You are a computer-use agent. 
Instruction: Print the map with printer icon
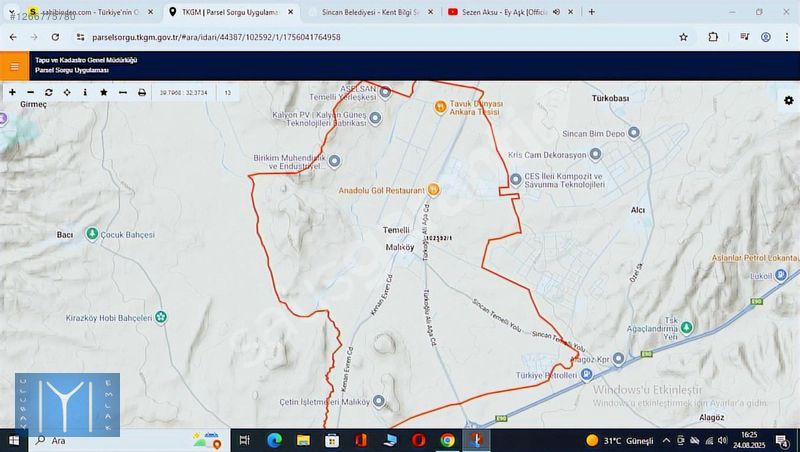[x=142, y=92]
